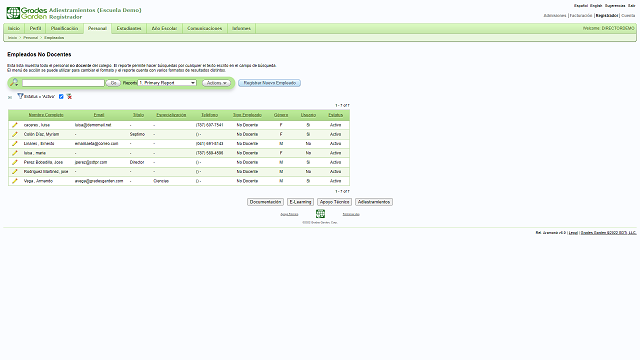Edit the Colón Díaz, Myriam row pencil

[x=15, y=134]
